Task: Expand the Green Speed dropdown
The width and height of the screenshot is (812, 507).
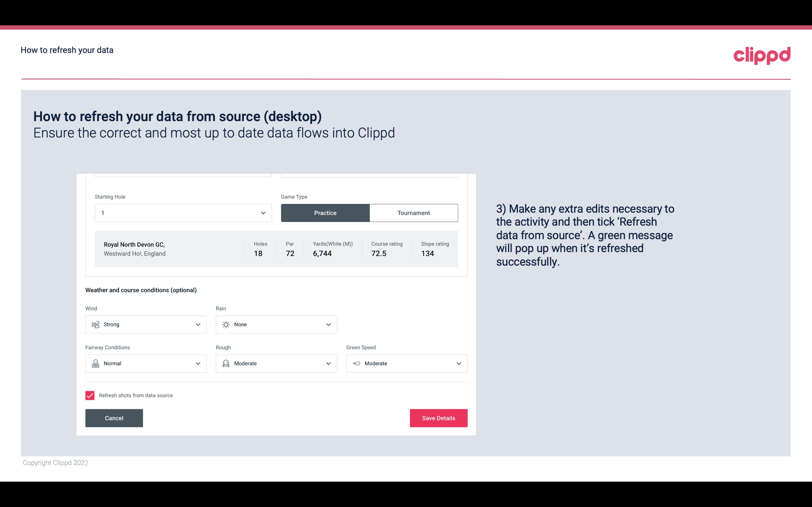Action: (x=459, y=363)
